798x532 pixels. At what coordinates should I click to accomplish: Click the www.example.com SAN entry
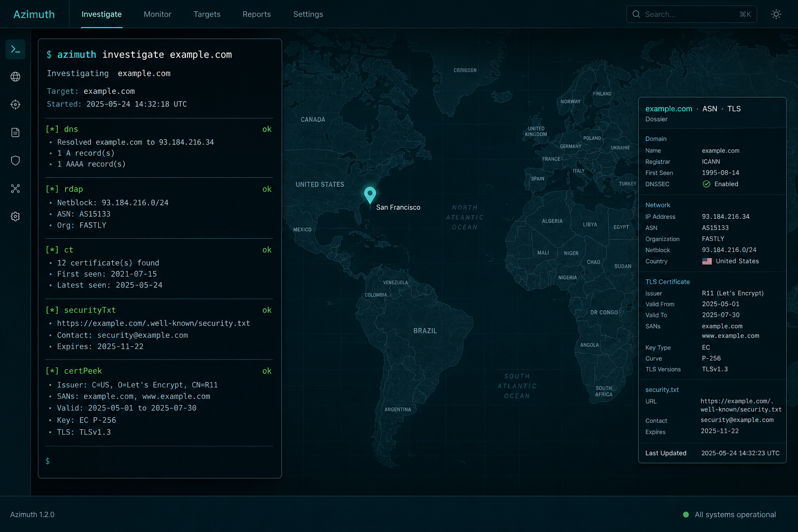tap(730, 336)
